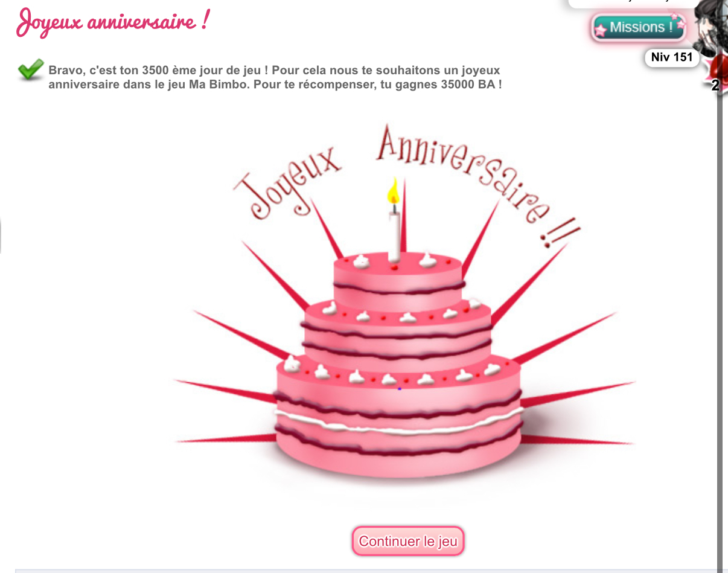Click the green checkmark icon
Viewport: 728px width, 573px height.
click(x=30, y=69)
